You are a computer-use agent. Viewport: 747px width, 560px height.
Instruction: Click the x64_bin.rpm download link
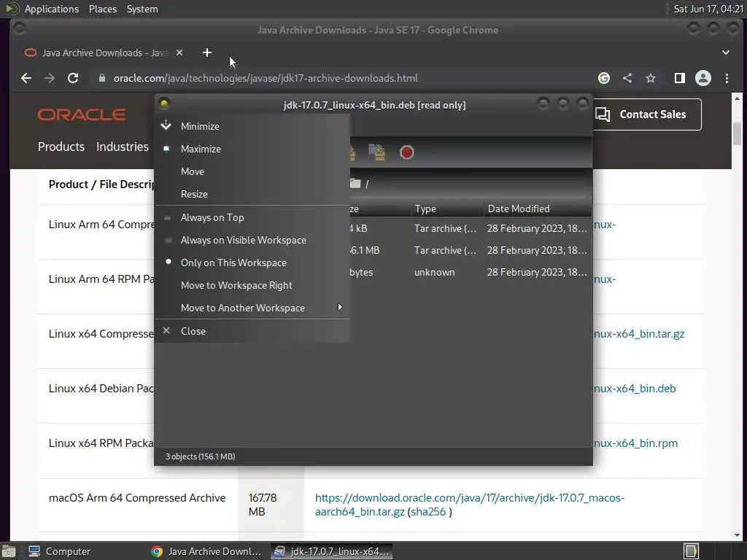[x=636, y=443]
